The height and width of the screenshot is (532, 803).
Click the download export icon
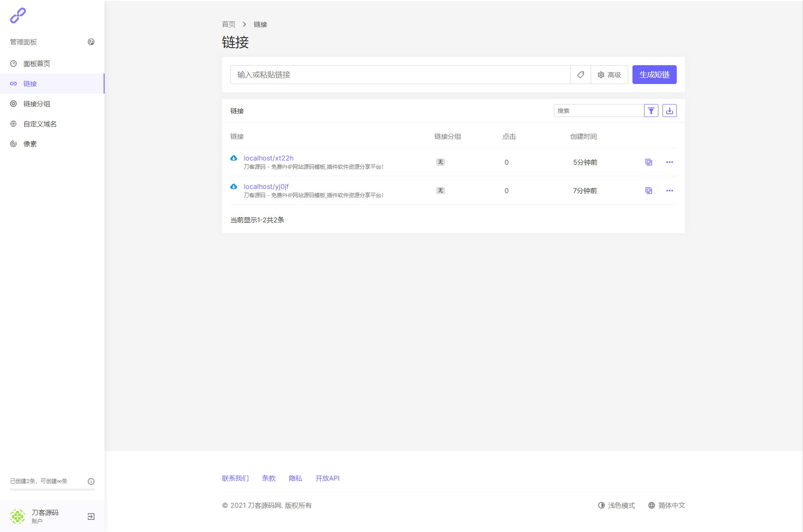click(669, 111)
